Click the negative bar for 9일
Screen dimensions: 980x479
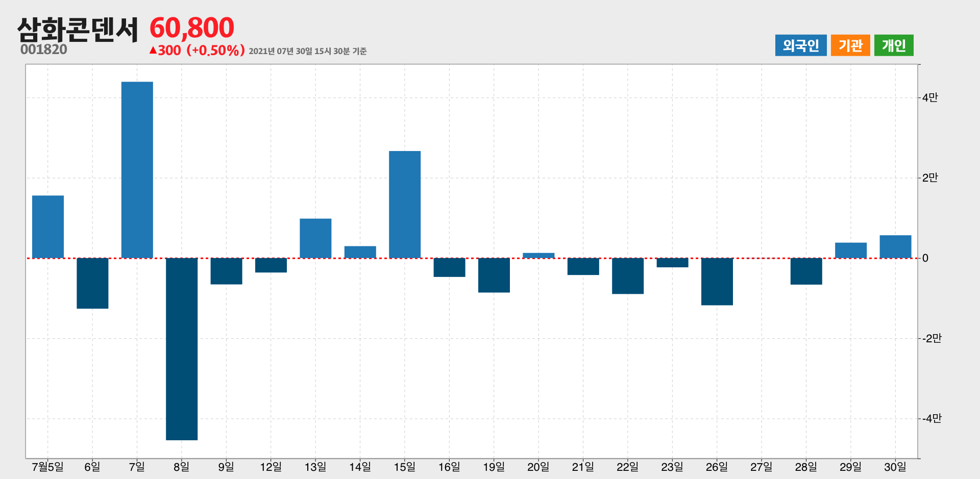[226, 271]
